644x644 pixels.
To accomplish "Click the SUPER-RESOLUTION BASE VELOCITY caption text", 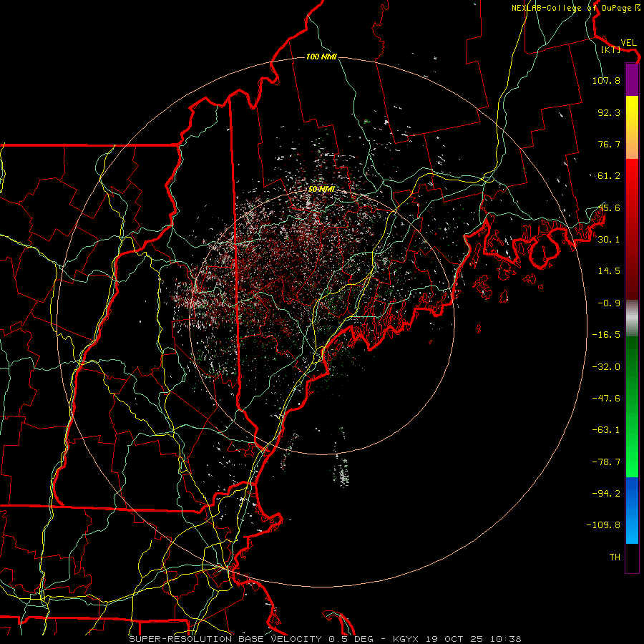I will [226, 639].
